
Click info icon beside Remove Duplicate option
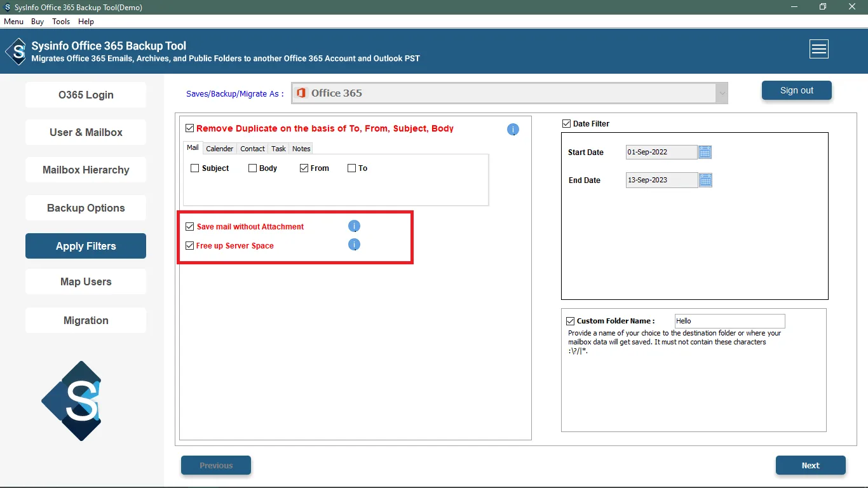click(x=513, y=130)
